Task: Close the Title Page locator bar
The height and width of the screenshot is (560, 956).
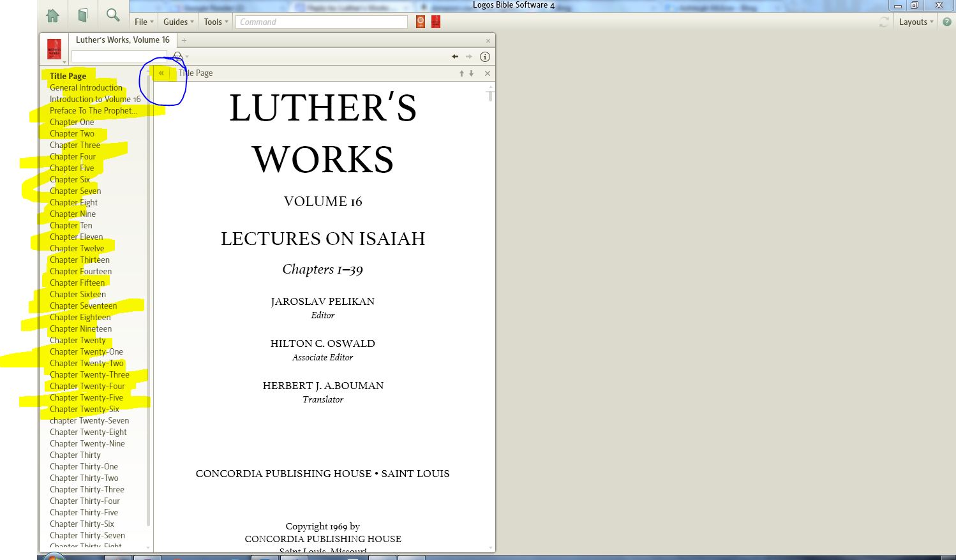Action: pos(488,73)
